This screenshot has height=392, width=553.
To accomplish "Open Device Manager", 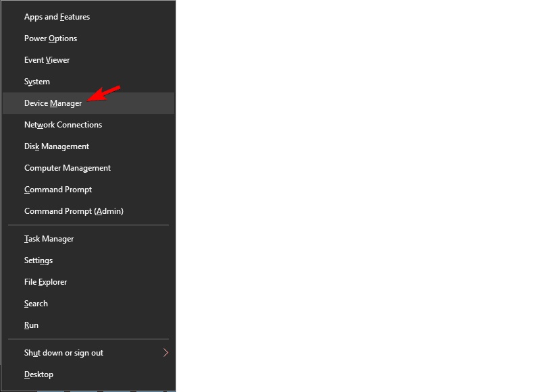I will [x=88, y=103].
